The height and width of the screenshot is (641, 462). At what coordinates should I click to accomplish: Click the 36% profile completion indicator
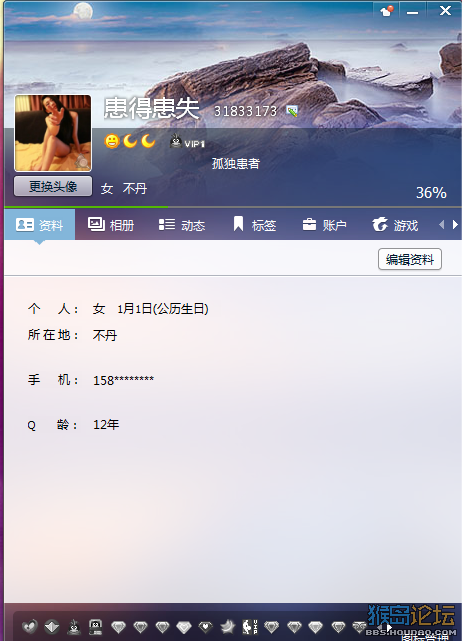coord(431,193)
